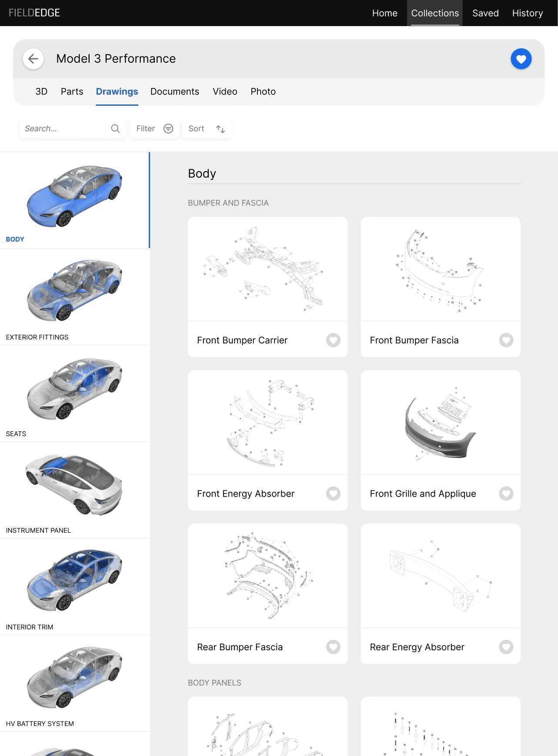This screenshot has width=558, height=756.
Task: Switch to the 3D tab
Action: pos(41,91)
